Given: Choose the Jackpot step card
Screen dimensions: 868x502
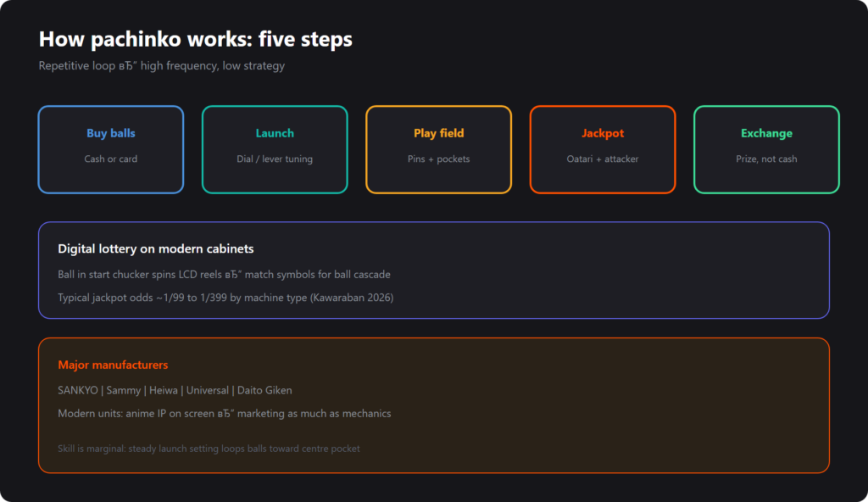Looking at the screenshot, I should (603, 149).
